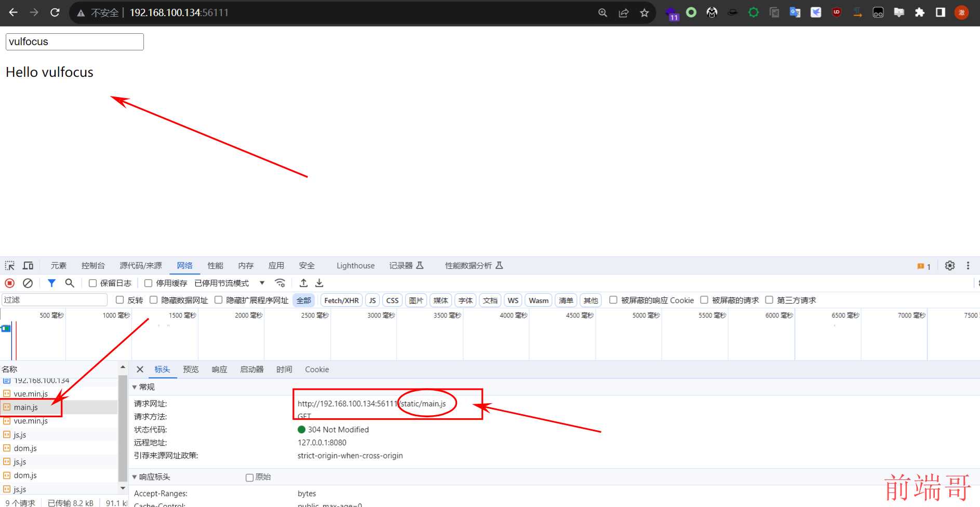Viewport: 980px width, 507px height.
Task: Open the request Cookie tab
Action: point(317,369)
